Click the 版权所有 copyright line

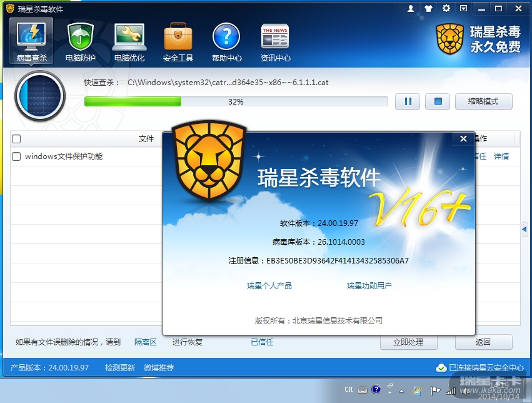(x=319, y=321)
